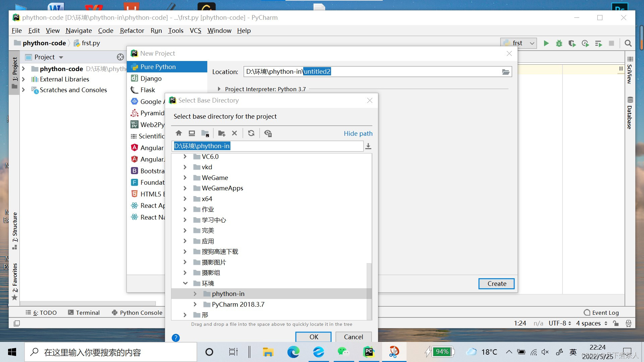Run frst with coverage
The width and height of the screenshot is (644, 362).
[x=572, y=43]
